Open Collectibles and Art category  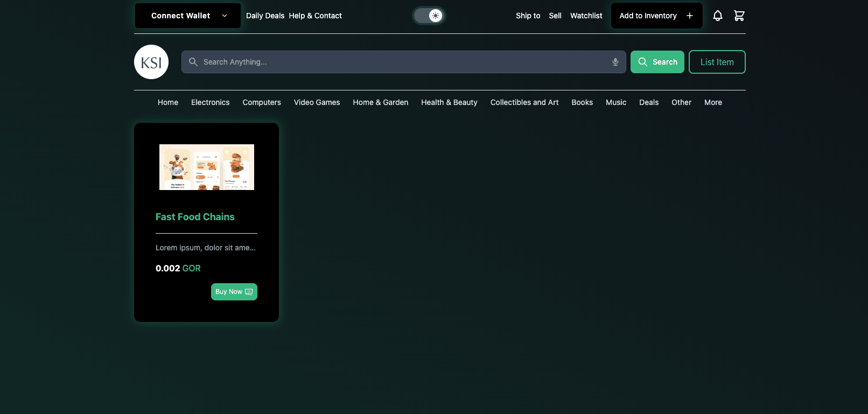(x=524, y=102)
